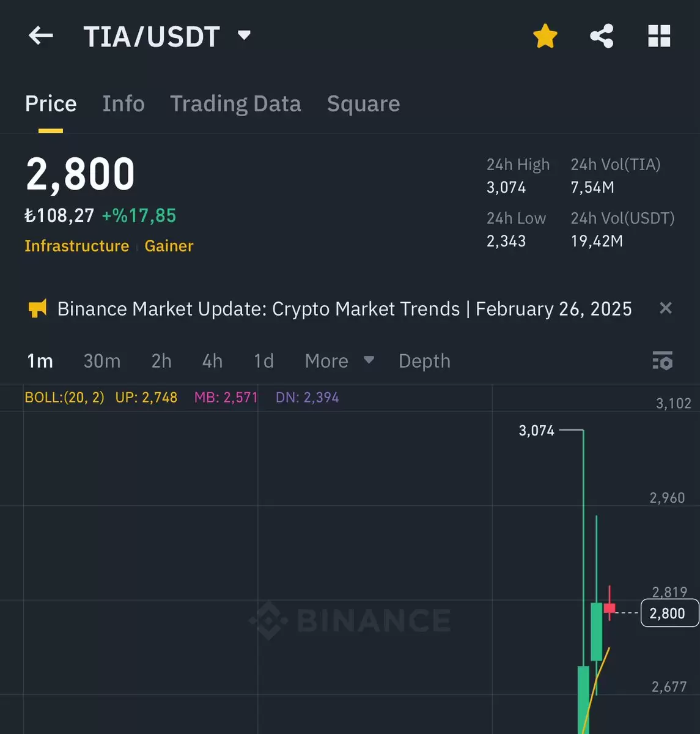Open the share icon
Screen dimensions: 700x734
tap(602, 36)
